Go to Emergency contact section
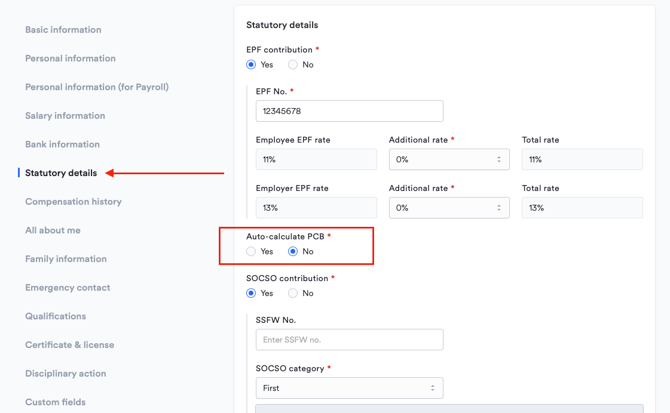 tap(67, 288)
